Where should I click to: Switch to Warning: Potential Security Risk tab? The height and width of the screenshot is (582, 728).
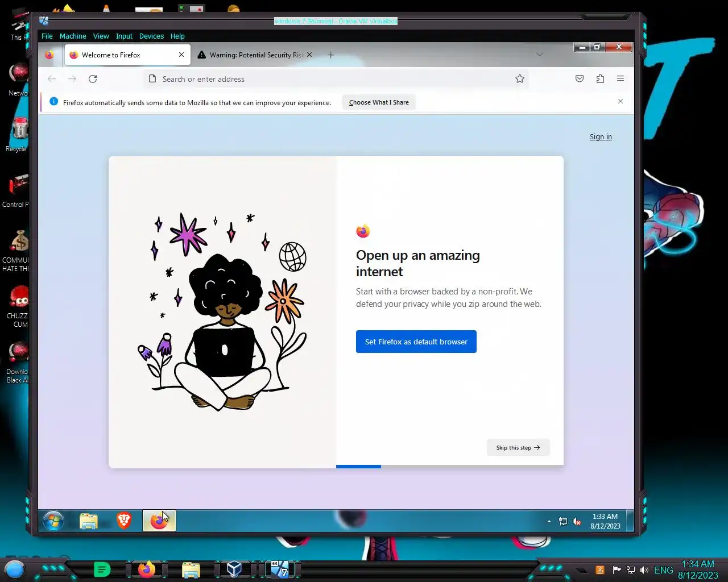tap(256, 55)
